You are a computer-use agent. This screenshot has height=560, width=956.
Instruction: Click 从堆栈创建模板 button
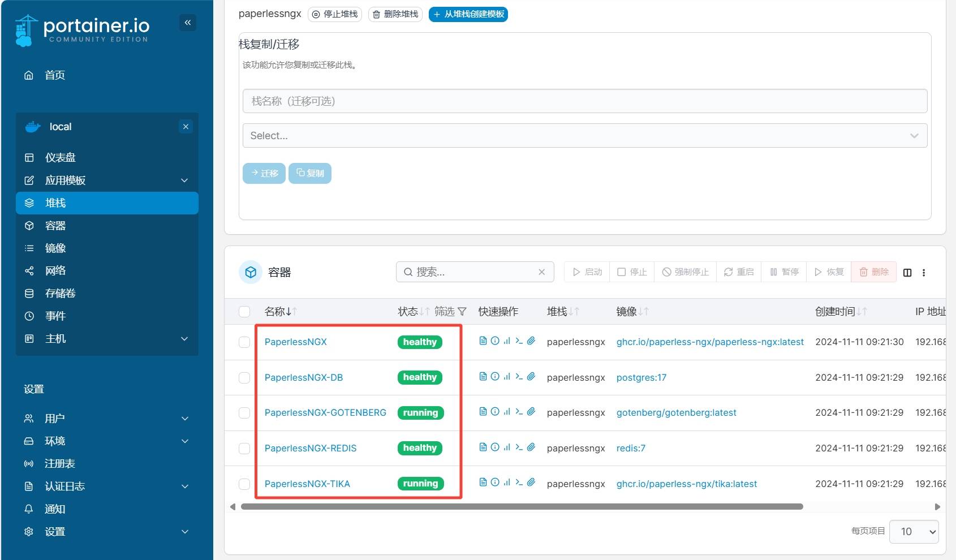(x=468, y=14)
